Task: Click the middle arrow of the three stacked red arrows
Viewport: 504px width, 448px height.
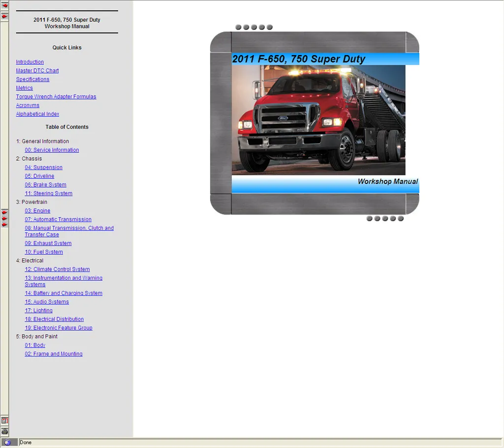Action: (x=4, y=218)
